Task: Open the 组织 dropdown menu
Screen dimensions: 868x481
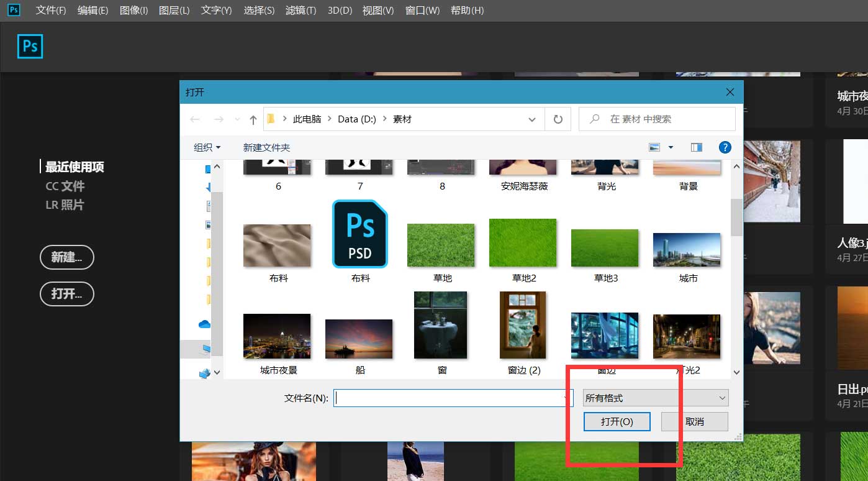Action: pyautogui.click(x=207, y=147)
